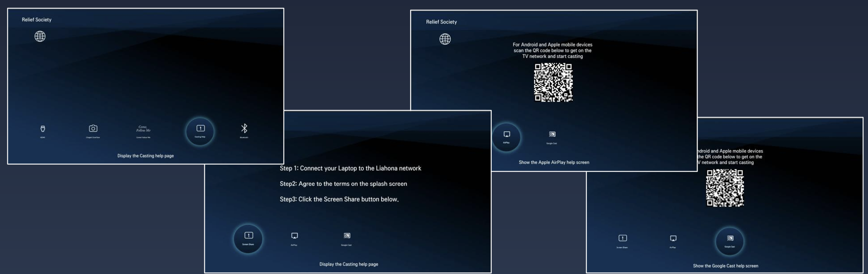This screenshot has height=274, width=868.
Task: Click the QR code on the AirPlay help screen
Action: pos(553,82)
